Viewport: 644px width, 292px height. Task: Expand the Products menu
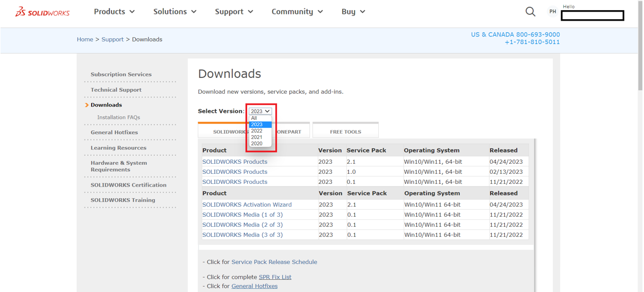click(114, 12)
